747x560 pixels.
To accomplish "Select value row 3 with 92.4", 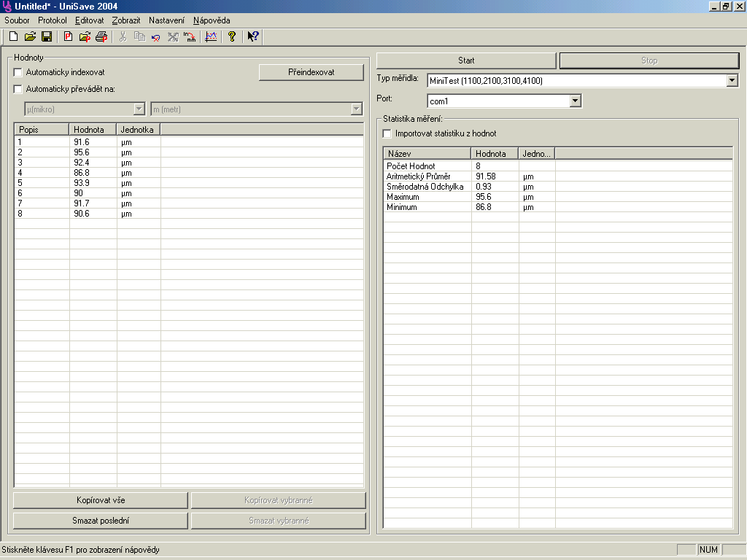I will pyautogui.click(x=189, y=163).
